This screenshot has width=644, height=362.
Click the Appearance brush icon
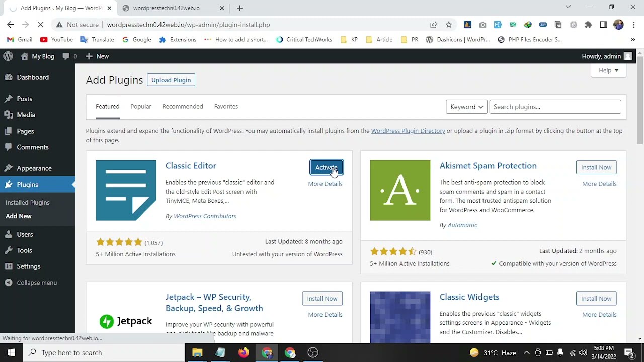[8, 168]
